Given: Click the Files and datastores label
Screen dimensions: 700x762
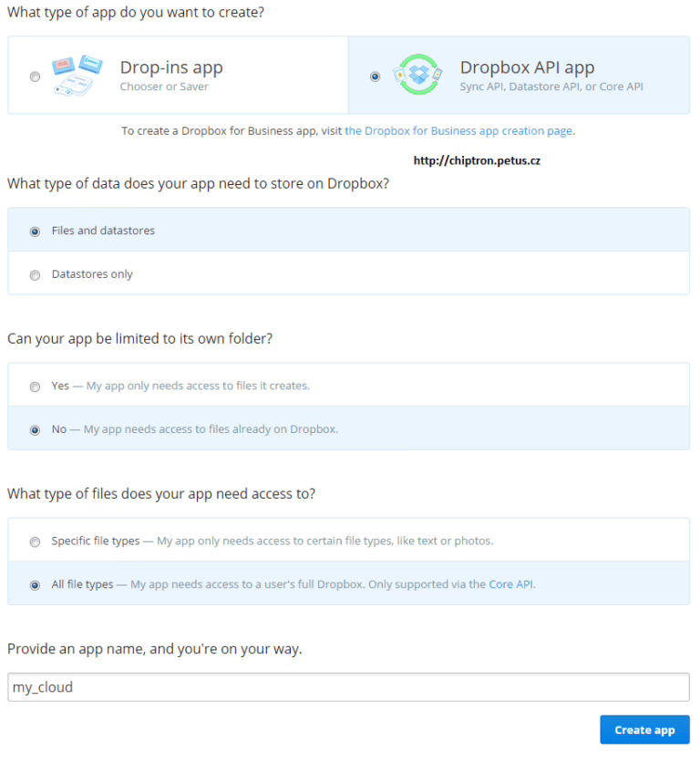Looking at the screenshot, I should point(103,231).
